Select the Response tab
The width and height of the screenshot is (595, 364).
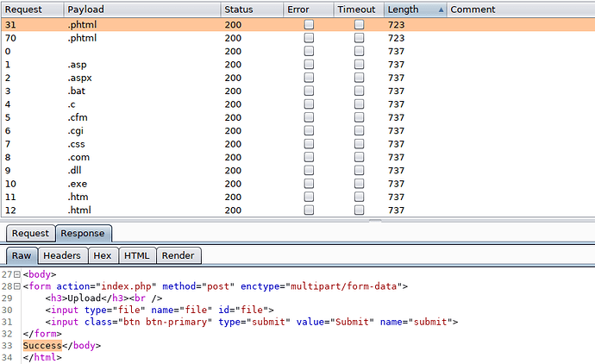(83, 234)
